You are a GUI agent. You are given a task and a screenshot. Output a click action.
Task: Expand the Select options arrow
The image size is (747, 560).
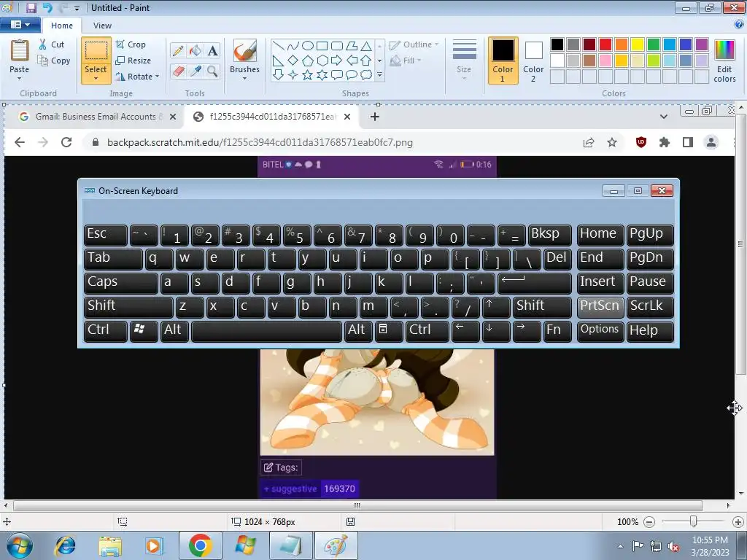(x=96, y=79)
